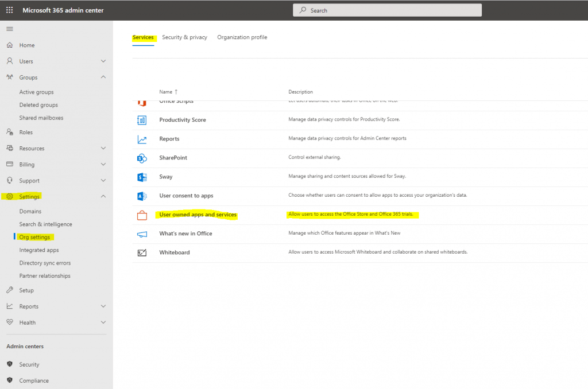Click the User consent to apps icon

pyautogui.click(x=142, y=196)
